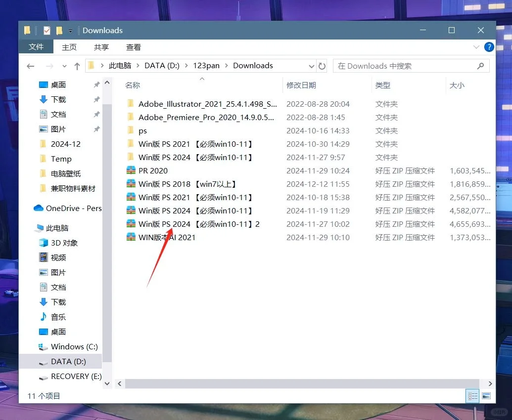Create a new folder via quick access toolbar icon
The image size is (512, 420).
coord(59,30)
